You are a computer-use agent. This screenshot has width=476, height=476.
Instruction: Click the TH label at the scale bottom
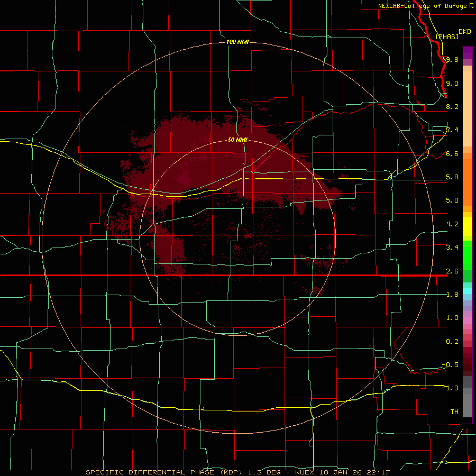point(454,412)
